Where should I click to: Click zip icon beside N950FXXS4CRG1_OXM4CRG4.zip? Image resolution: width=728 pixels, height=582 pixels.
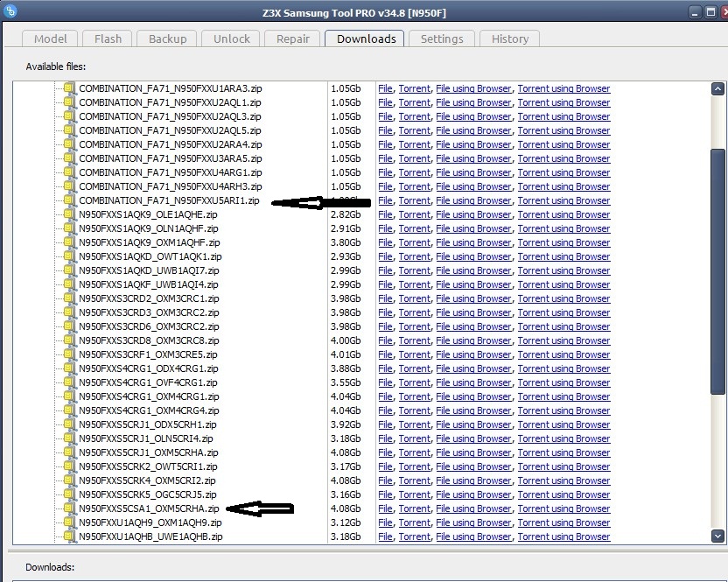coord(69,410)
